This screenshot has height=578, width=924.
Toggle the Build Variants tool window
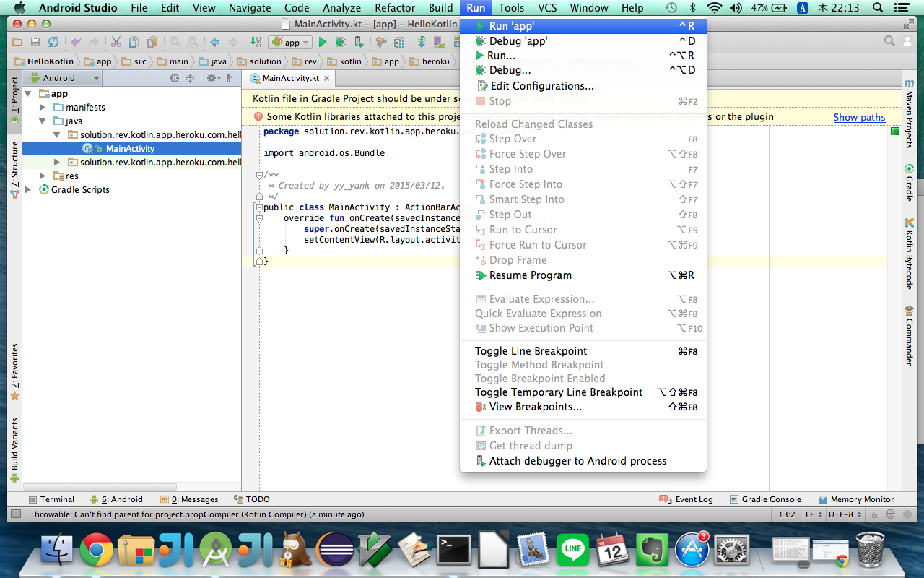(x=14, y=449)
